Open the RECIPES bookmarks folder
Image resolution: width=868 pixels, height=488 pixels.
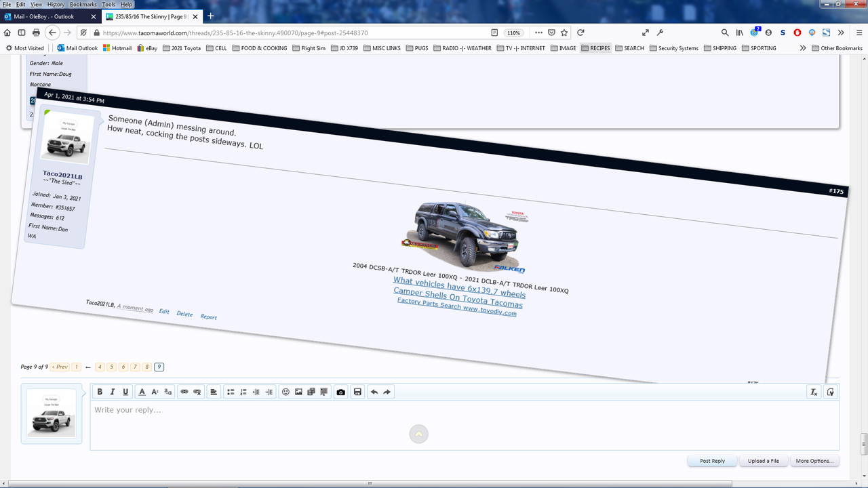point(595,48)
